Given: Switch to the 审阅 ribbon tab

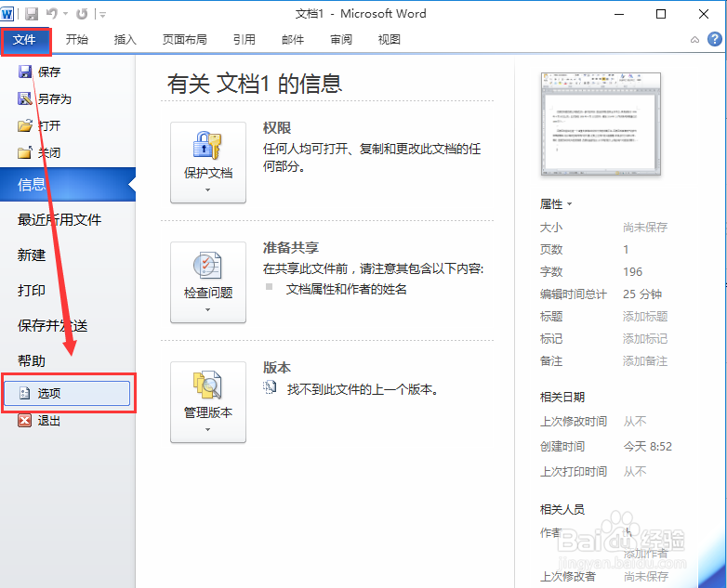Looking at the screenshot, I should pyautogui.click(x=341, y=40).
